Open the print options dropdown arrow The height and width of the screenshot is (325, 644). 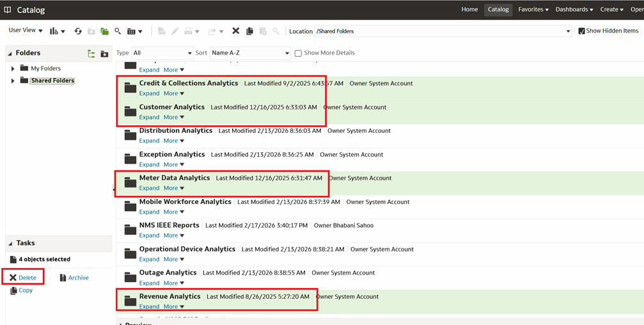(x=197, y=31)
